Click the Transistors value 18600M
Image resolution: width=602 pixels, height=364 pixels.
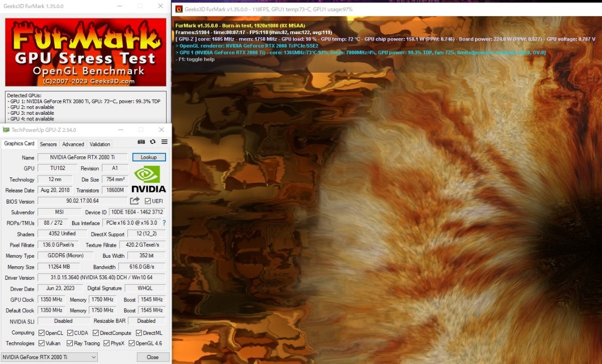115,190
